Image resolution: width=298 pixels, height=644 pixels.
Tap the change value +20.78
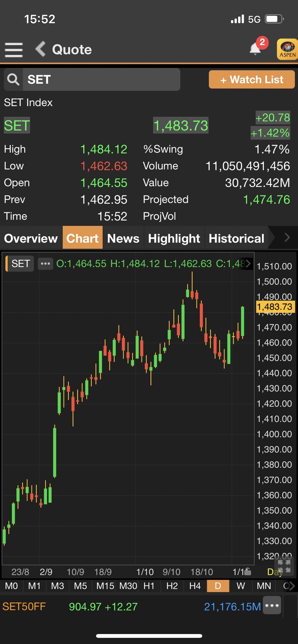click(x=273, y=118)
